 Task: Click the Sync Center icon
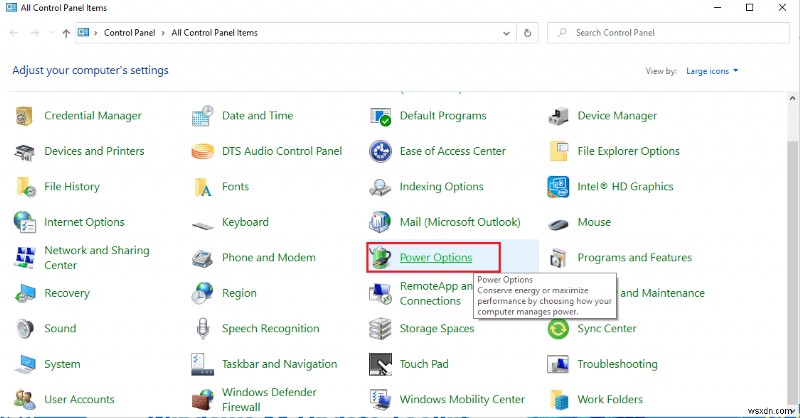[559, 329]
